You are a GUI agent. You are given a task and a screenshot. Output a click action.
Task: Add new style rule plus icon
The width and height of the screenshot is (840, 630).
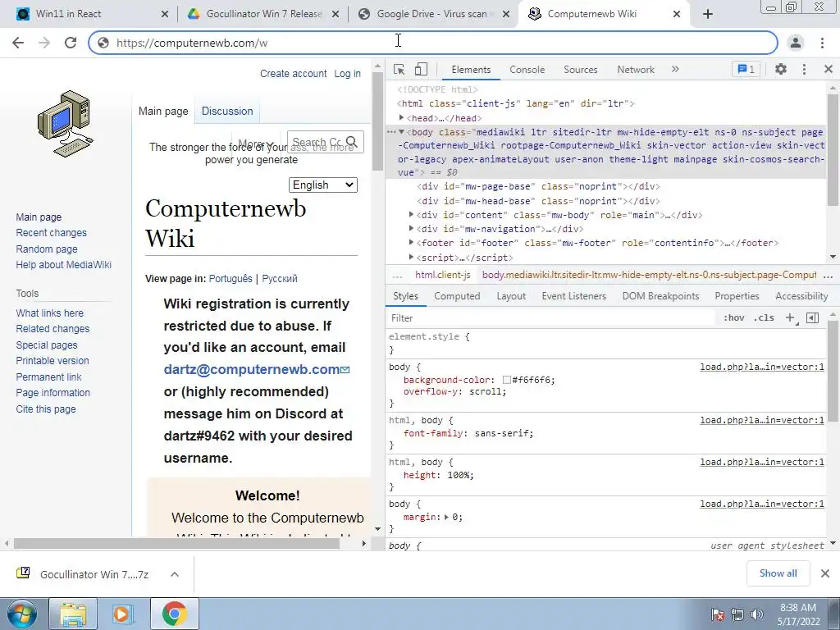pyautogui.click(x=790, y=317)
